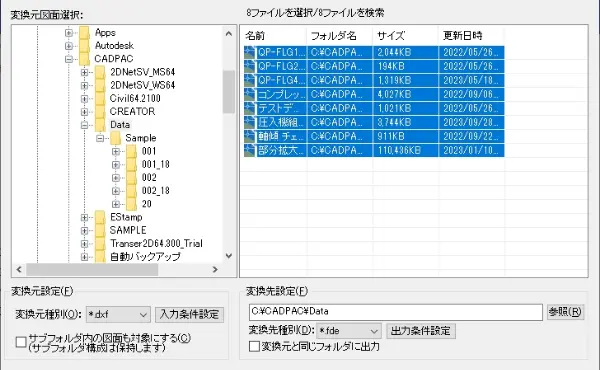Click the 入力条件設定 button
The width and height of the screenshot is (600, 370).
click(x=189, y=315)
